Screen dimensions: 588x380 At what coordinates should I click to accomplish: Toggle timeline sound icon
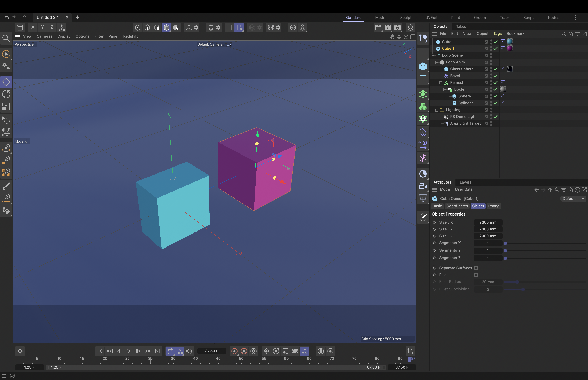point(189,351)
